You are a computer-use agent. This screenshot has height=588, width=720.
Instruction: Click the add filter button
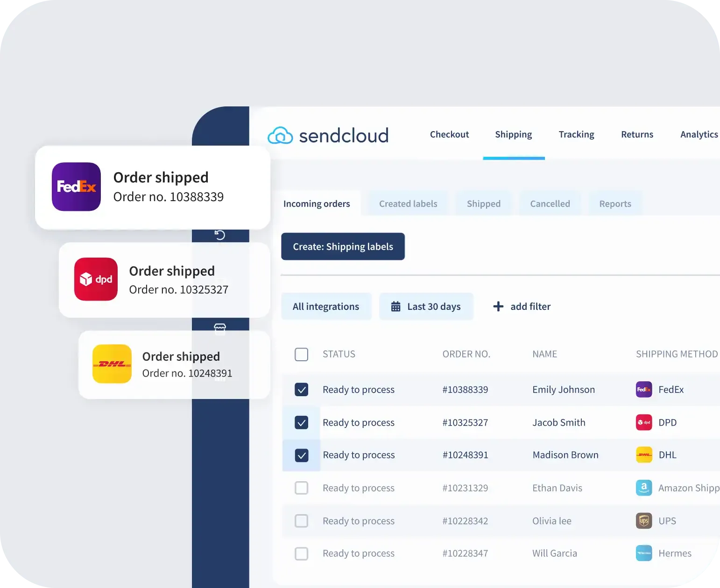[x=522, y=306]
